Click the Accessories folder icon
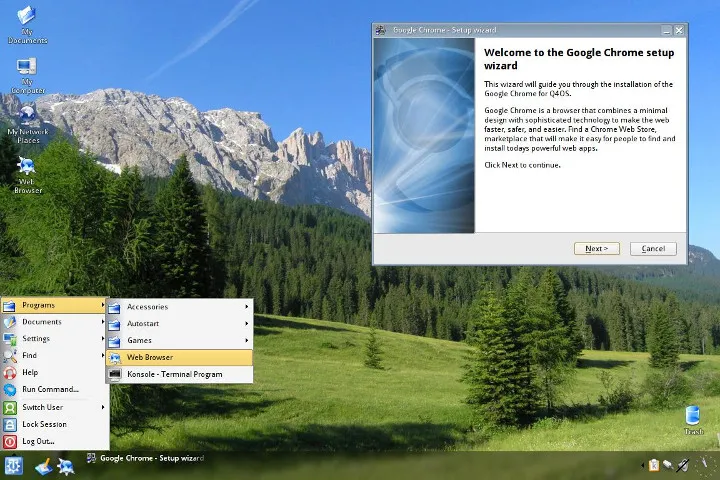The height and width of the screenshot is (480, 720). [x=115, y=307]
